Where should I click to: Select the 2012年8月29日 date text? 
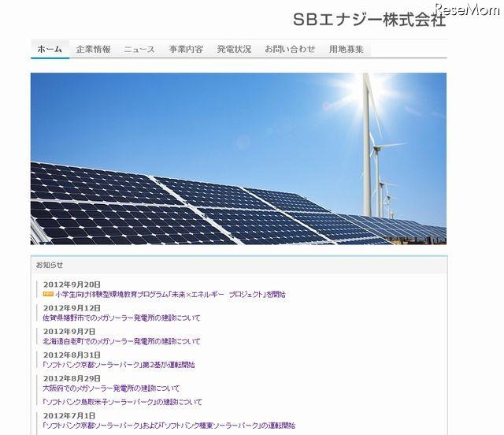click(72, 378)
